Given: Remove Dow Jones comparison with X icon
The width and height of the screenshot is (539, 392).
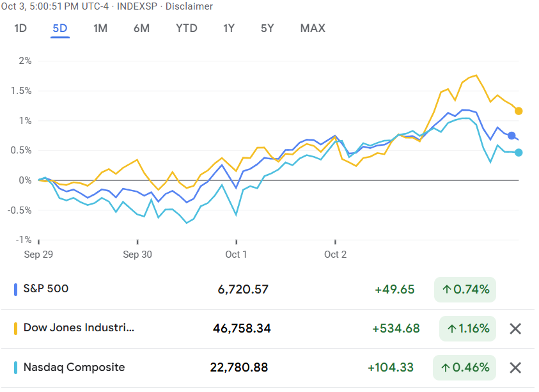Looking at the screenshot, I should (x=515, y=329).
